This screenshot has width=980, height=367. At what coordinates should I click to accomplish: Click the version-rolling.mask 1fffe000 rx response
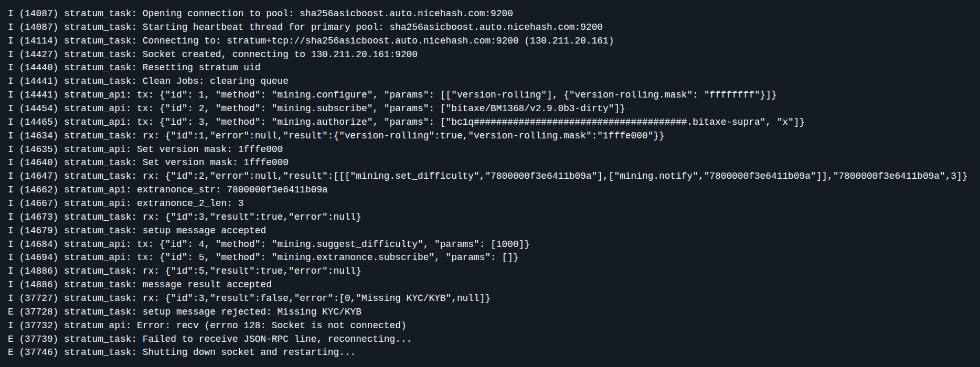[336, 136]
